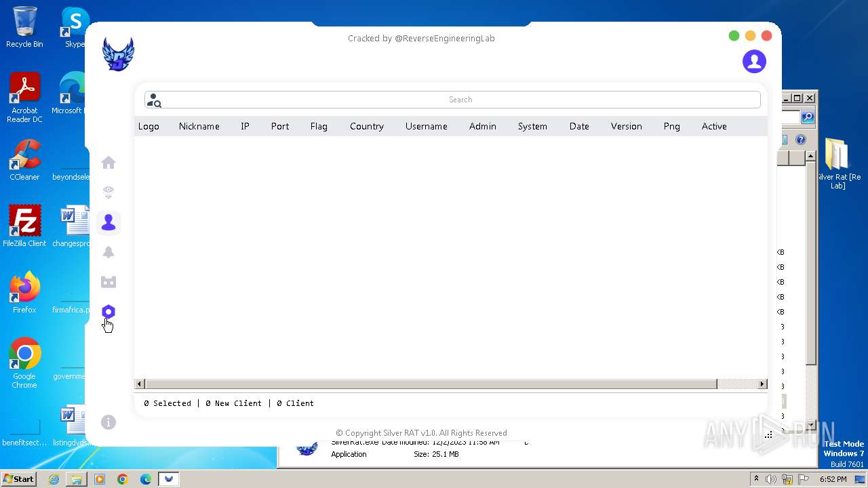Click the Silver RAT taskbar button
The height and width of the screenshot is (488, 868).
coord(169,479)
